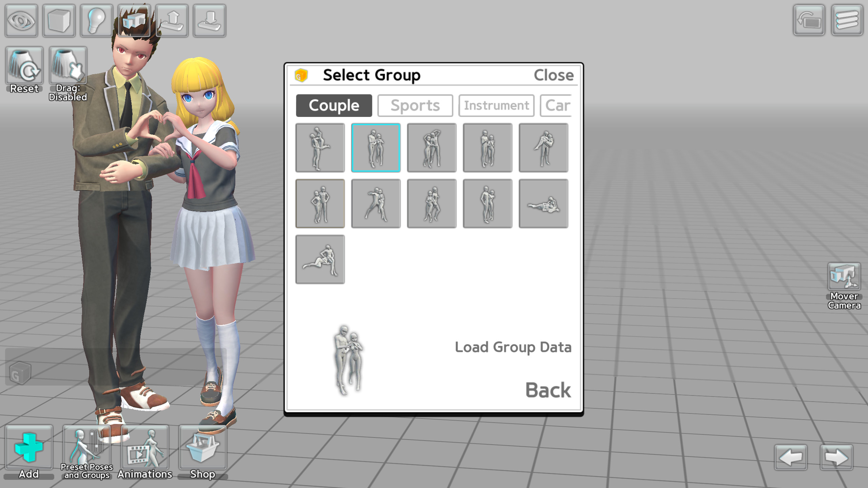The width and height of the screenshot is (868, 488).
Task: Switch to the Sports tab
Action: (415, 105)
